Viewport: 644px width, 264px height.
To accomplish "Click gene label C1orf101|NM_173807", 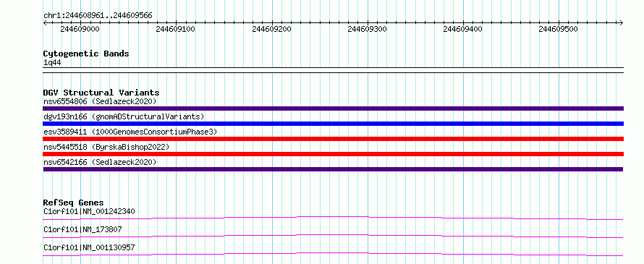I will coord(82,229).
